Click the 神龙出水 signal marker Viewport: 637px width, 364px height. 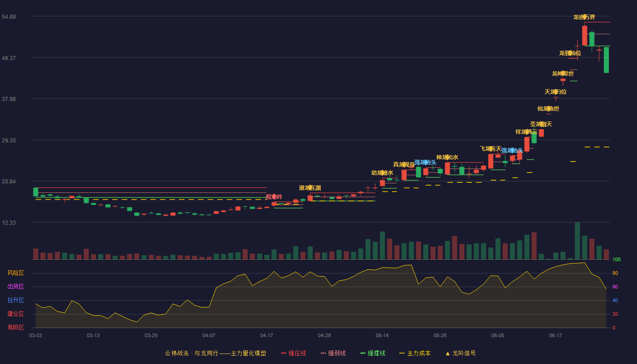pos(447,157)
